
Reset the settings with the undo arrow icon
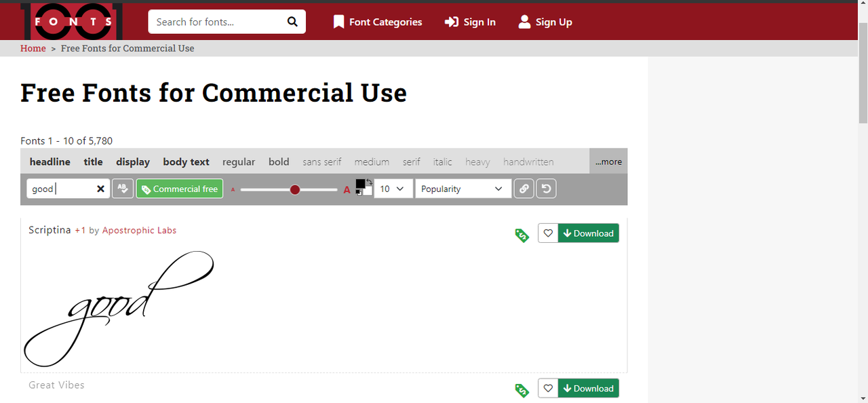tap(546, 189)
